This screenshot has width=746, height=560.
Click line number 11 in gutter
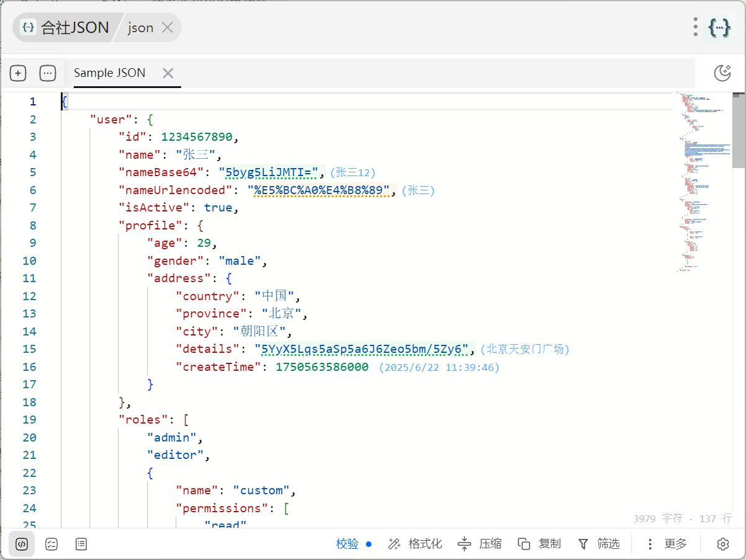(29, 278)
